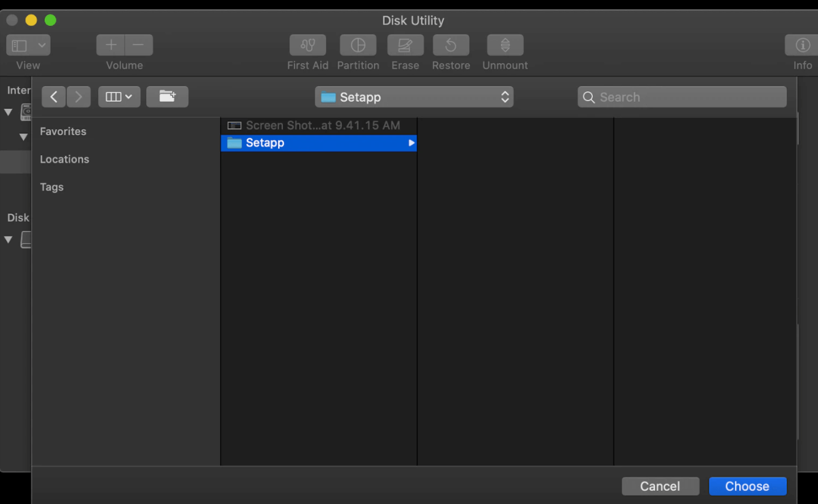This screenshot has height=504, width=818.
Task: Open the View sidebar dropdown
Action: [x=28, y=45]
